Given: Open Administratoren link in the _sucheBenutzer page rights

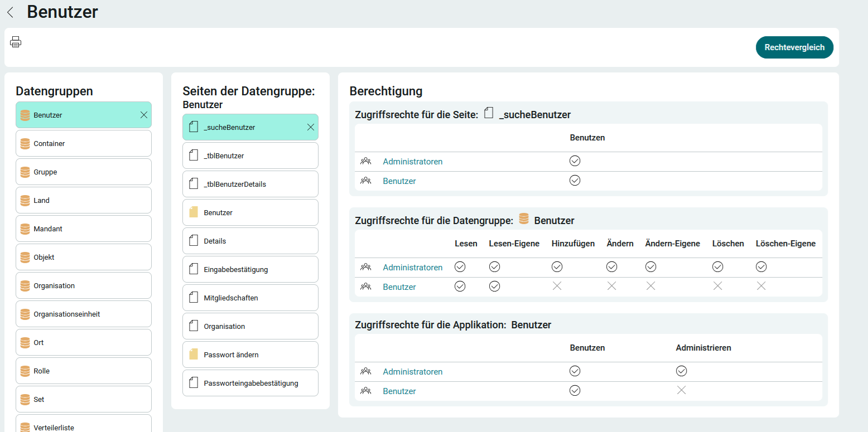Looking at the screenshot, I should point(412,162).
